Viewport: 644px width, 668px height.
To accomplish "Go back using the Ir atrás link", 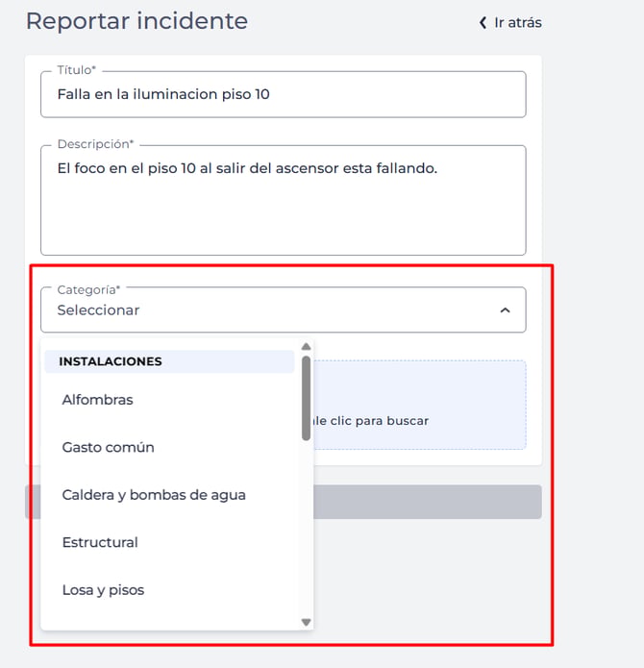I will click(x=510, y=22).
